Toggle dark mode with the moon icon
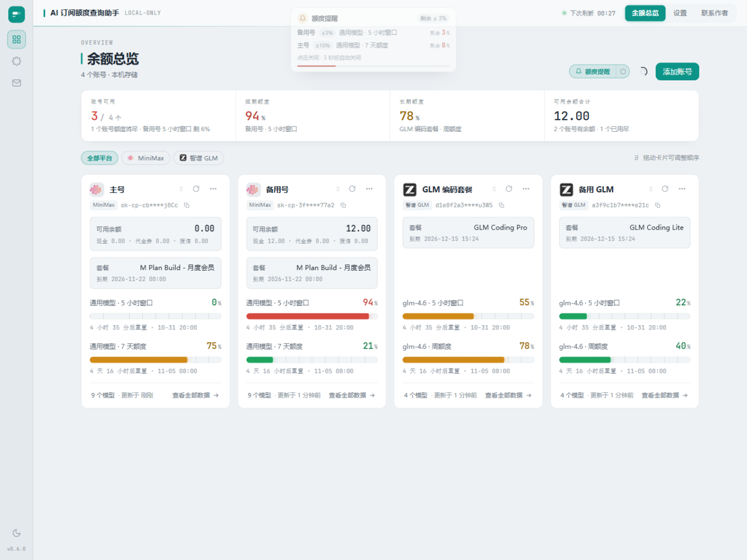Viewport: 747px width, 560px height. click(x=17, y=533)
